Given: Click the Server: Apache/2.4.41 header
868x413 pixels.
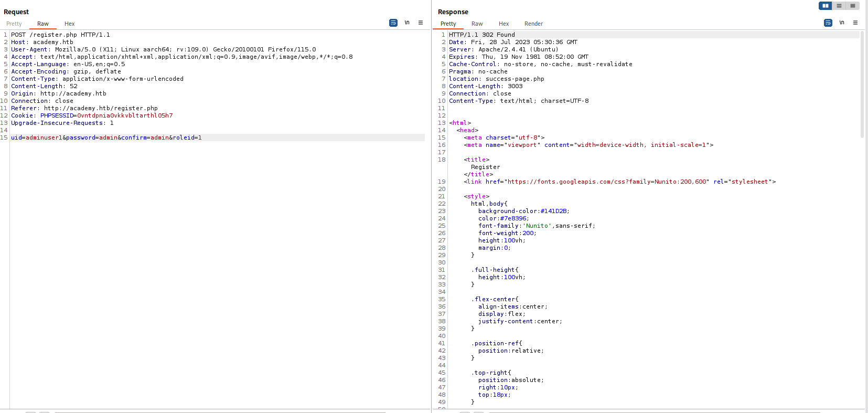Looking at the screenshot, I should click(x=503, y=49).
